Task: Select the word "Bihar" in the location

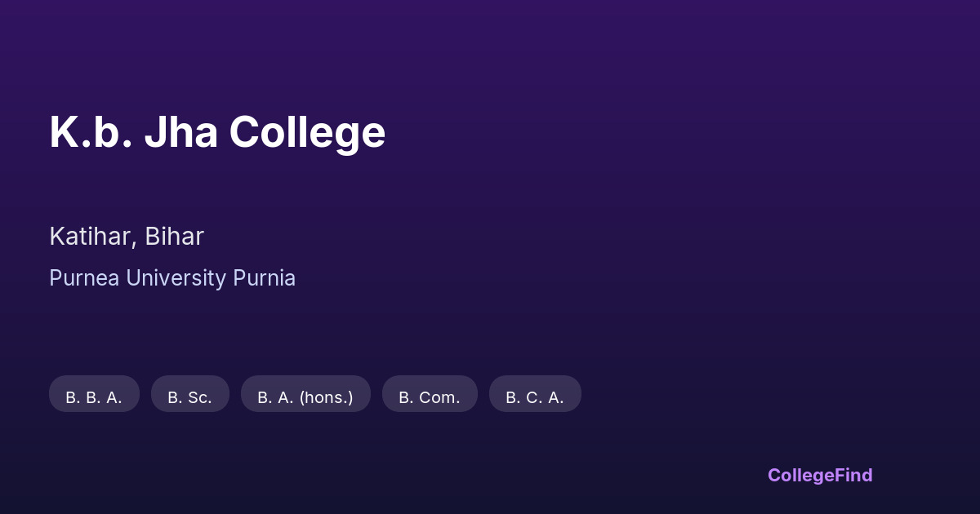Action: click(x=174, y=237)
